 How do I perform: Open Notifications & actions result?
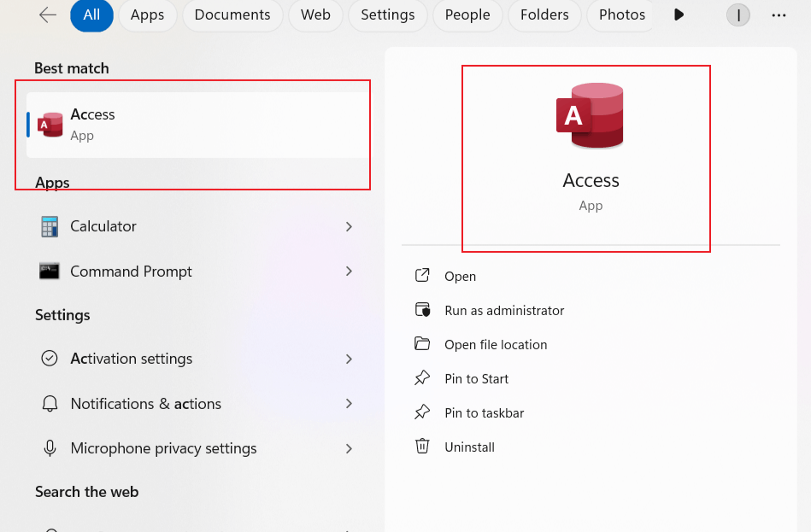pos(198,404)
